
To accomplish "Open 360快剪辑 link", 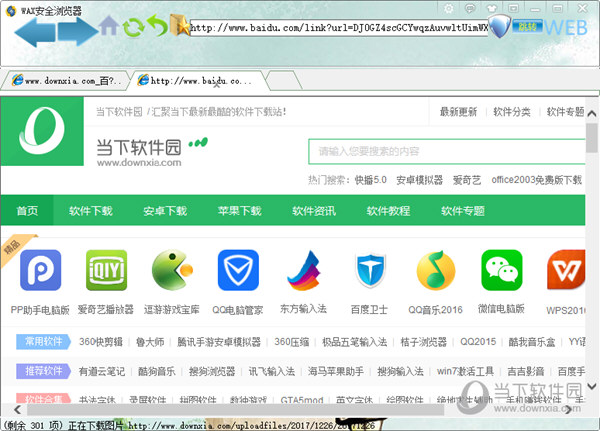I will [101, 341].
